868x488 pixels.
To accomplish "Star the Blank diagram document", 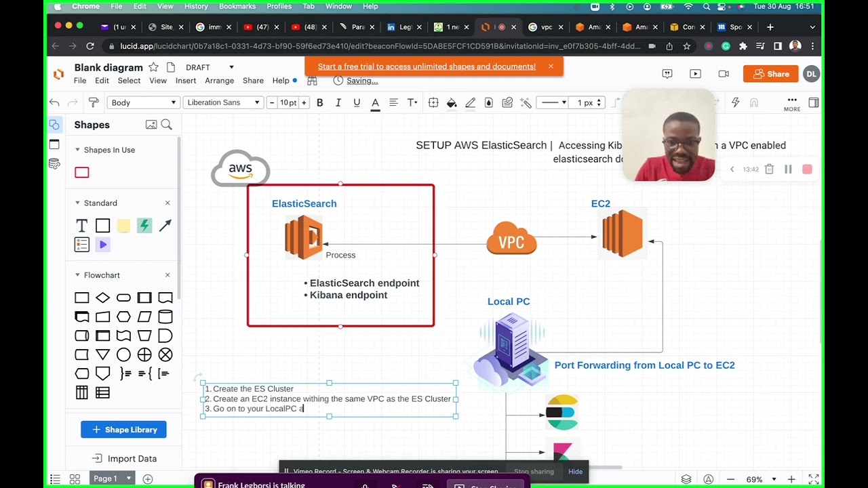I will pyautogui.click(x=153, y=67).
